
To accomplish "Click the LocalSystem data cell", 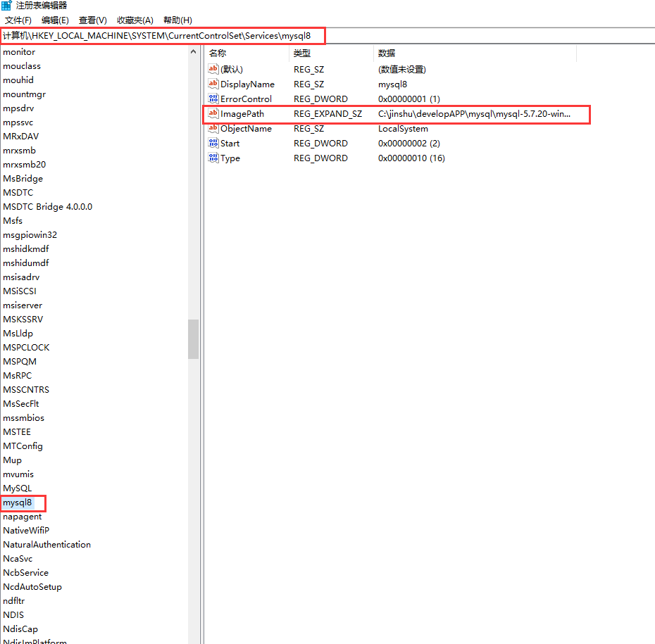I will 403,129.
